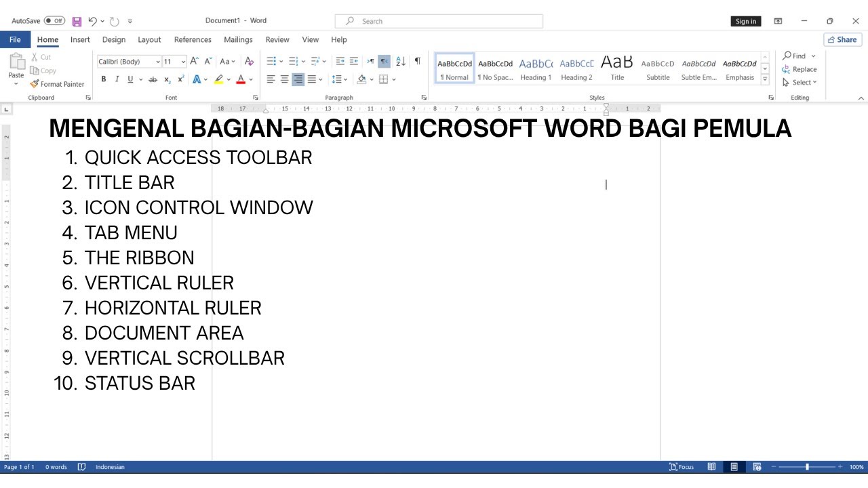The image size is (868, 488).
Task: Toggle Justify alignment
Action: 311,79
